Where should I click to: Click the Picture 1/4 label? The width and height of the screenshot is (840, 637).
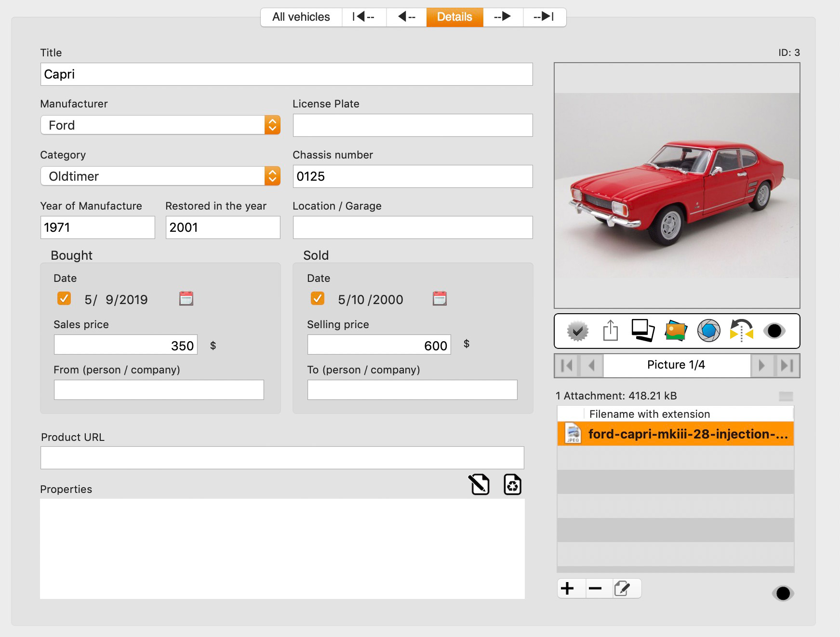pyautogui.click(x=676, y=365)
